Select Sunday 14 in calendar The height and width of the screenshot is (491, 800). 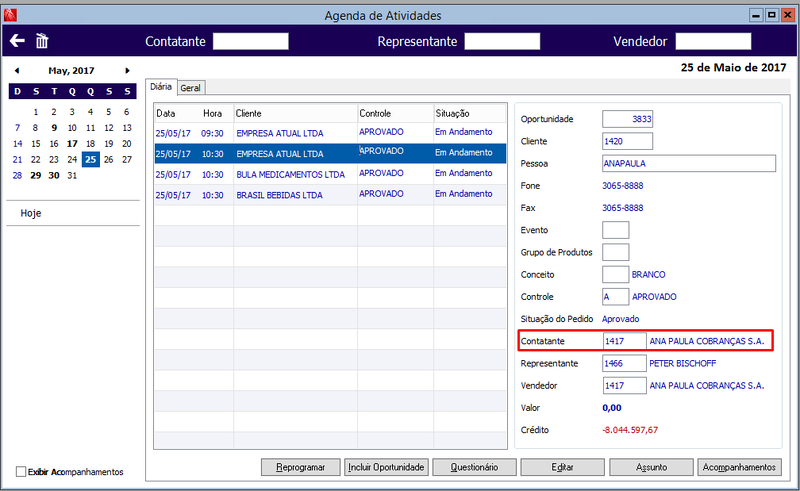[17, 143]
